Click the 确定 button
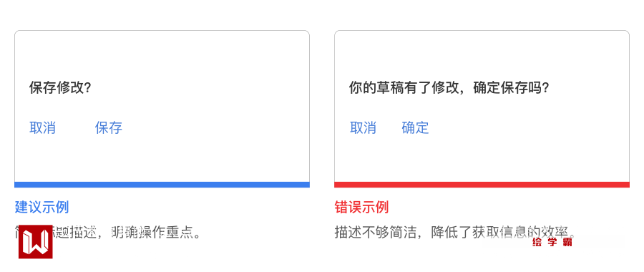Screen dimensions: 644x272 [415, 128]
